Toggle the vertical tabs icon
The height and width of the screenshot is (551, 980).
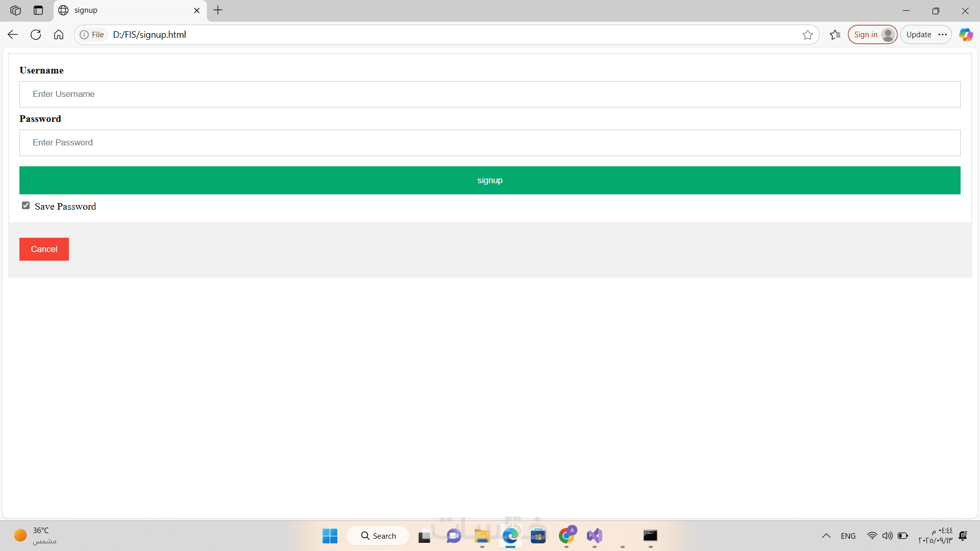tap(38, 10)
